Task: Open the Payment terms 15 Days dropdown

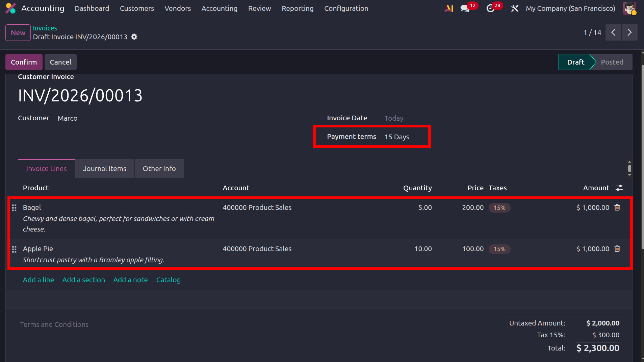Action: [397, 137]
